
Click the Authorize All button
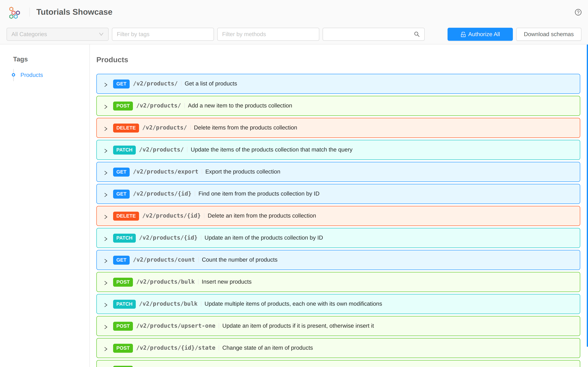point(480,34)
